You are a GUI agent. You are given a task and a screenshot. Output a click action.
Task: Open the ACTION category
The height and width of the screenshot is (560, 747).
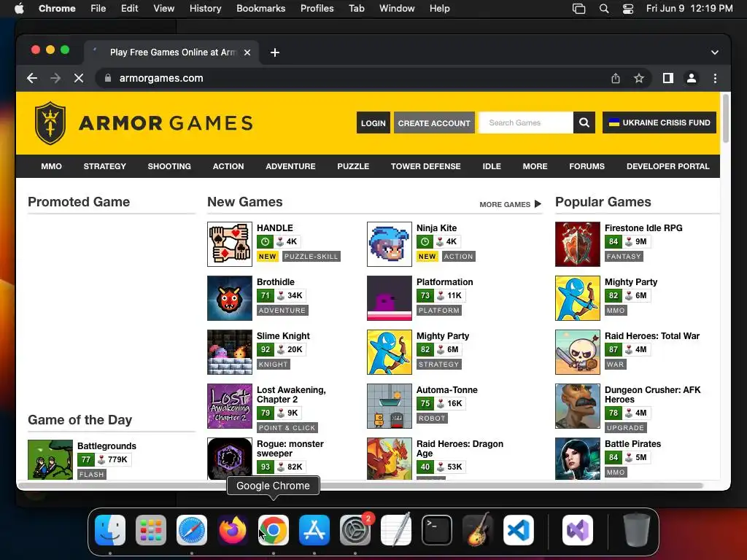[228, 166]
